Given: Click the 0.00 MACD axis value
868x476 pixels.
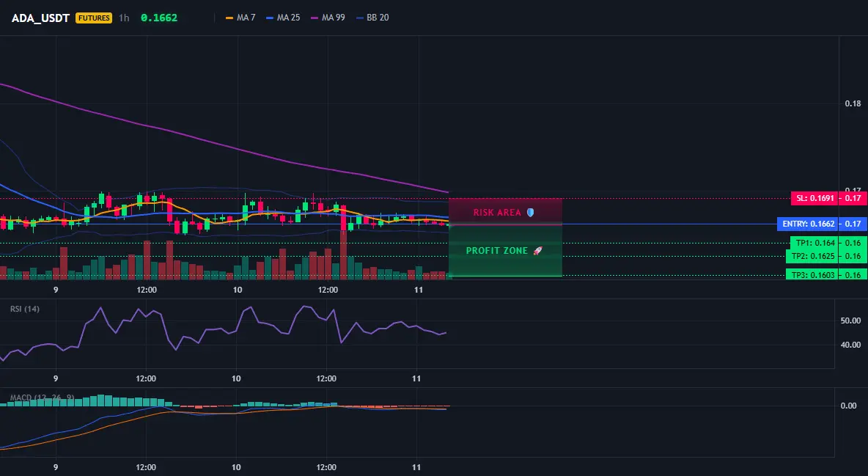Looking at the screenshot, I should point(849,406).
